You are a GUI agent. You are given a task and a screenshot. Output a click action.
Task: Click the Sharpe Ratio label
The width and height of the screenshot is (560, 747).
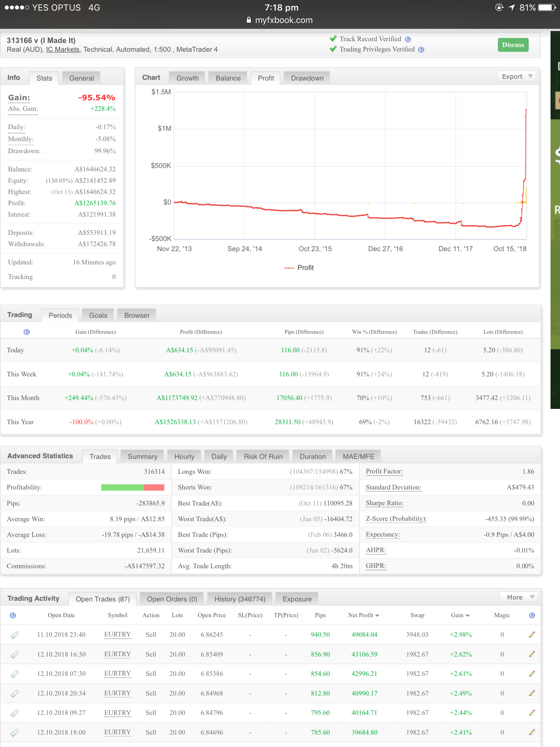point(384,503)
